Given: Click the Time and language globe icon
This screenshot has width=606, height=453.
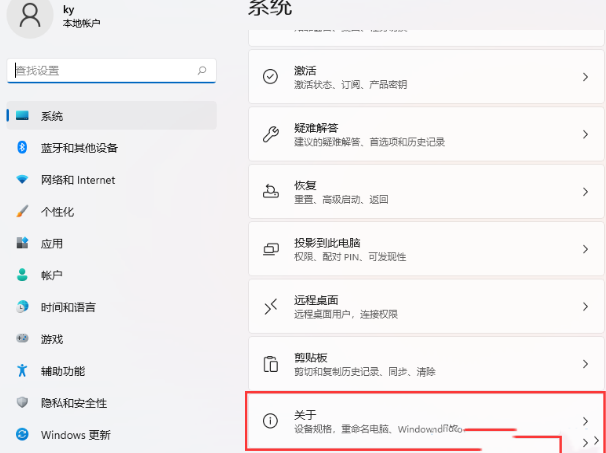Looking at the screenshot, I should [x=21, y=307].
